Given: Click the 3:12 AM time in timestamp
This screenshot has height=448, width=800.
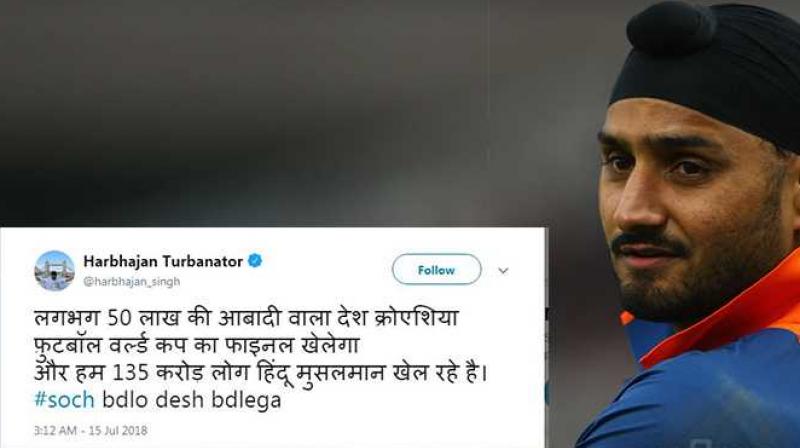Looking at the screenshot, I should (x=55, y=430).
